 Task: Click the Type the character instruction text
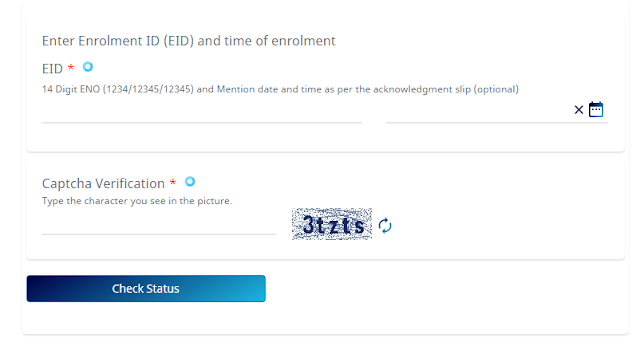tap(137, 201)
